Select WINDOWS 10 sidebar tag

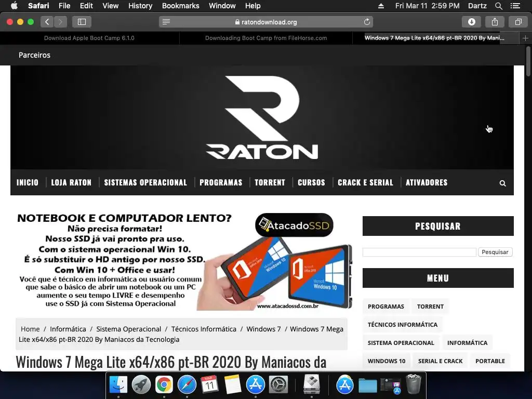point(387,362)
